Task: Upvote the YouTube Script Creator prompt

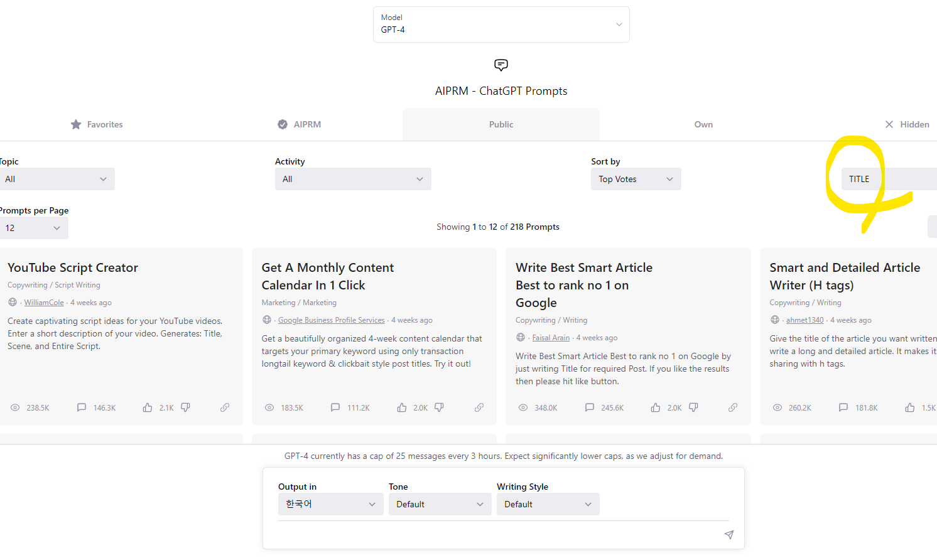Action: 148,407
